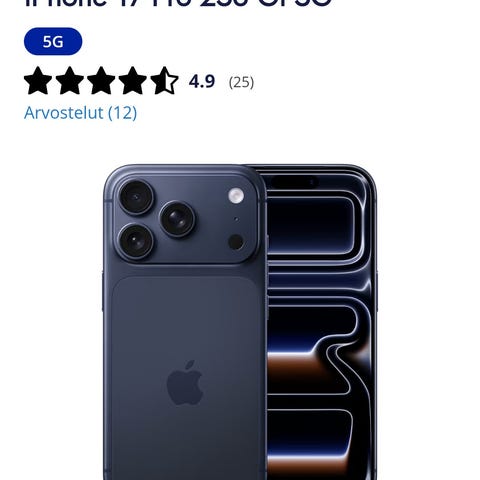Click the small microphone hole near flash

tap(236, 219)
